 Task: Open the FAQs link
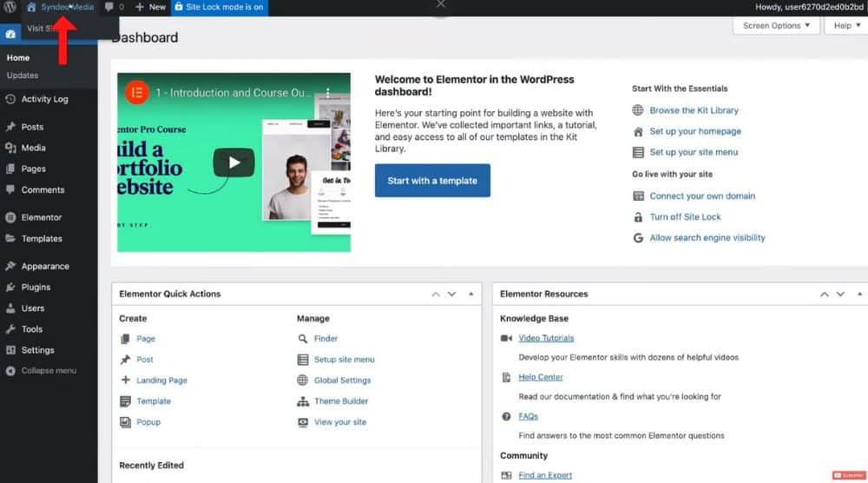pos(528,416)
